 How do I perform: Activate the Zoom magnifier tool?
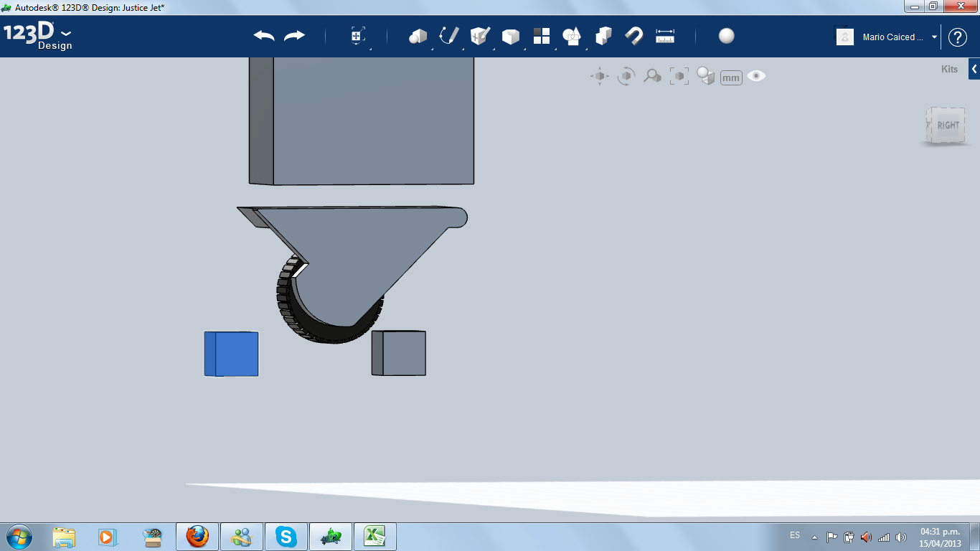[x=652, y=75]
